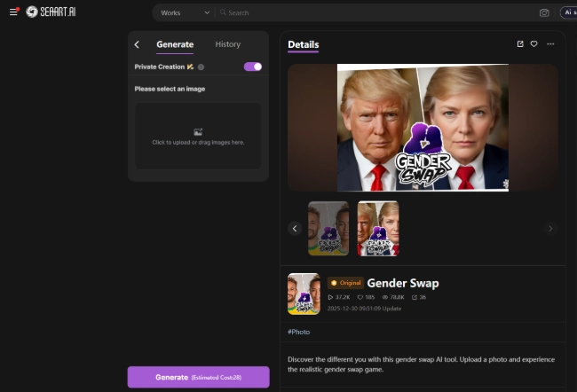Click the Original badge
Image resolution: width=577 pixels, height=392 pixels.
click(345, 283)
